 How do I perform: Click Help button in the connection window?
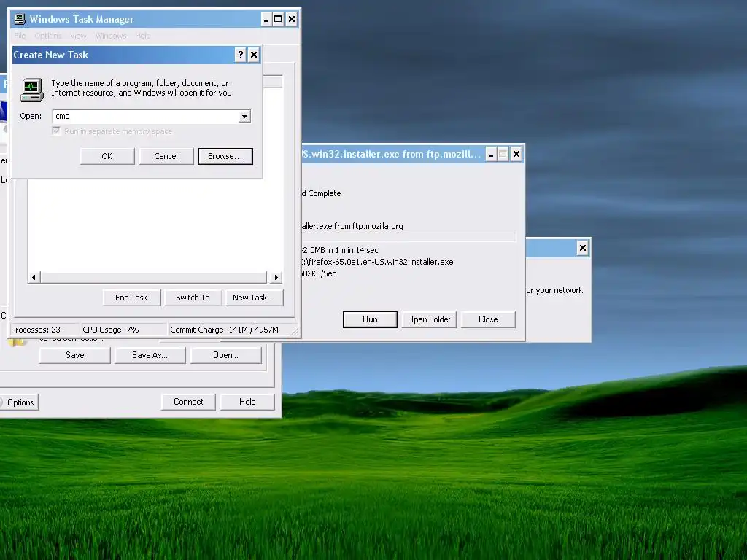pos(248,402)
